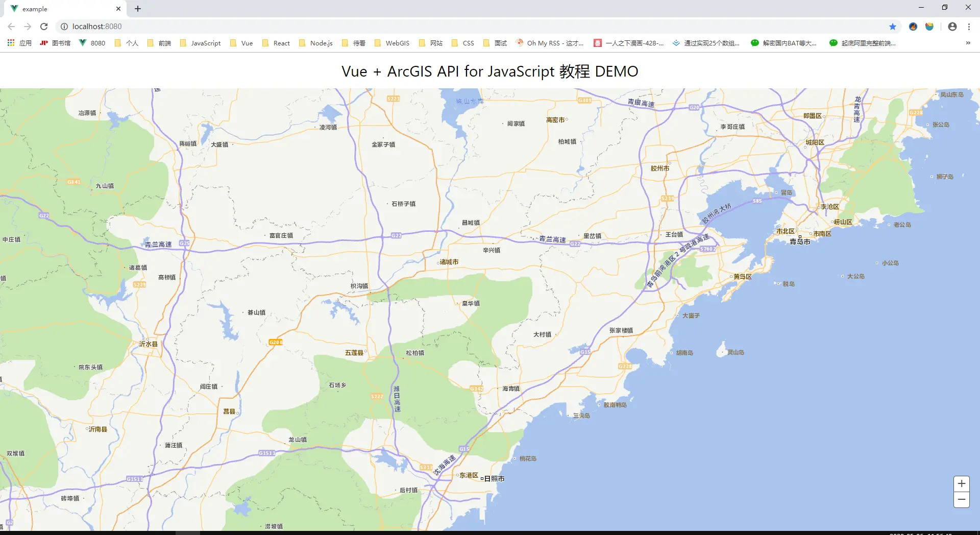Click the 胶州湾大桥 bridge label
Viewport: 980px width, 535px height.
tap(717, 213)
